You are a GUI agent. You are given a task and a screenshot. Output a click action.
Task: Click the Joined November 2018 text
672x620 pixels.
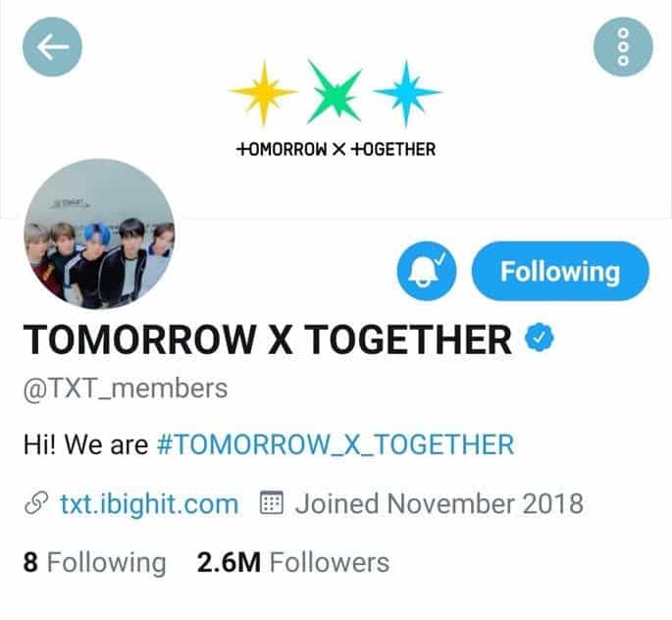click(x=439, y=503)
